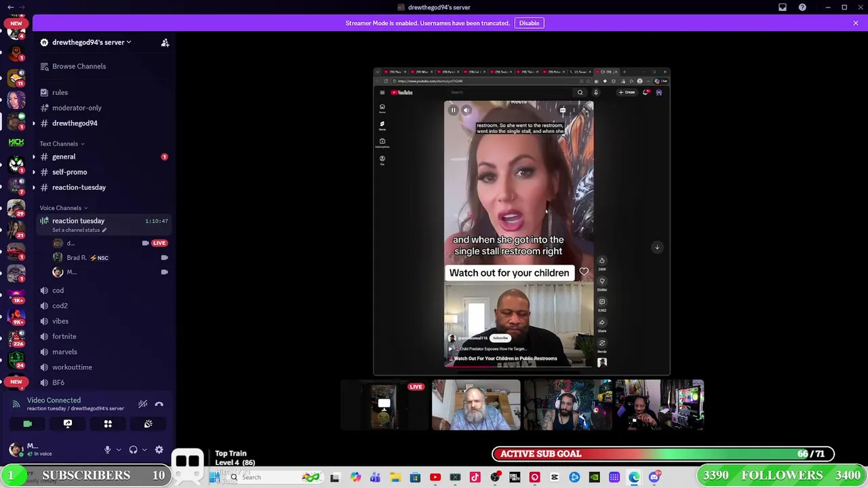Click the back arrow in the title bar
This screenshot has height=488, width=868.
coord(10,7)
